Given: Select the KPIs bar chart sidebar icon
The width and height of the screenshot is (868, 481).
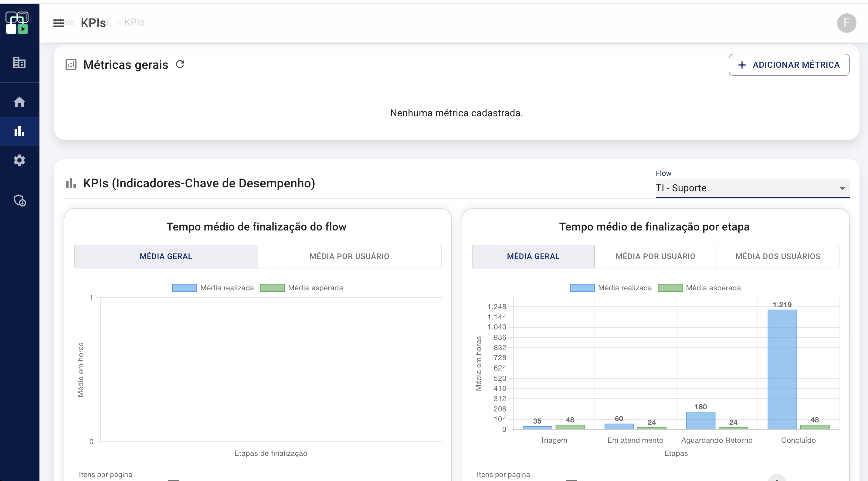Looking at the screenshot, I should coord(19,131).
